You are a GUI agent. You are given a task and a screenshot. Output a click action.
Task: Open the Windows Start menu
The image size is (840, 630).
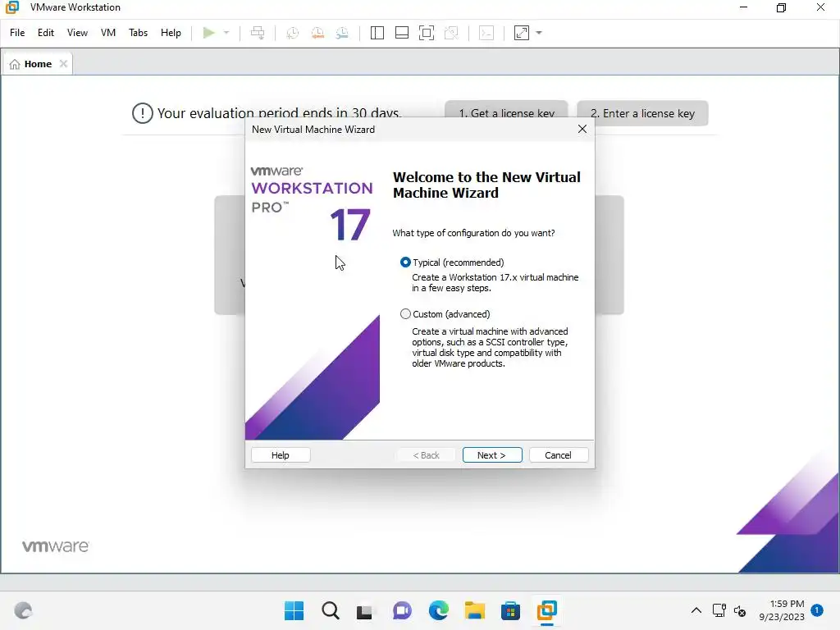point(294,610)
